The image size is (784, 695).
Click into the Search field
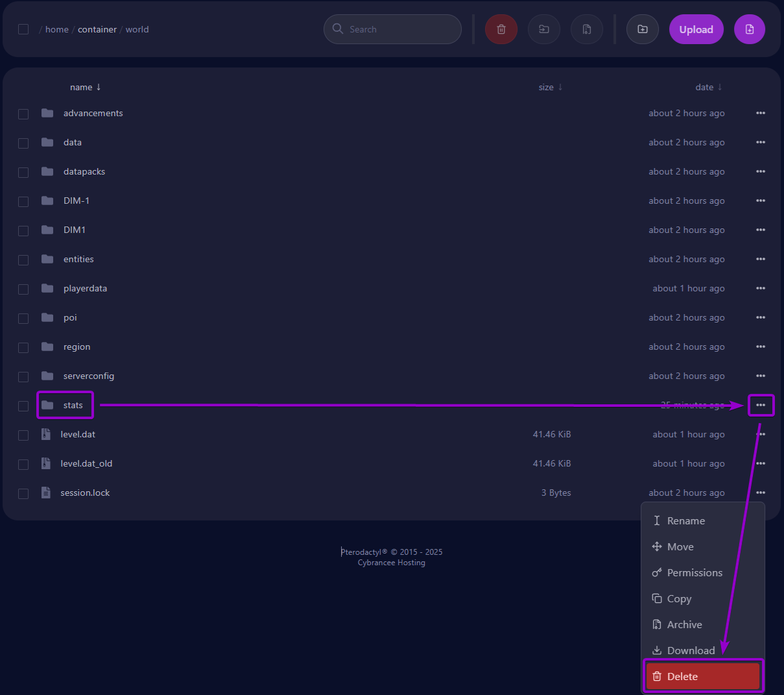pyautogui.click(x=399, y=29)
